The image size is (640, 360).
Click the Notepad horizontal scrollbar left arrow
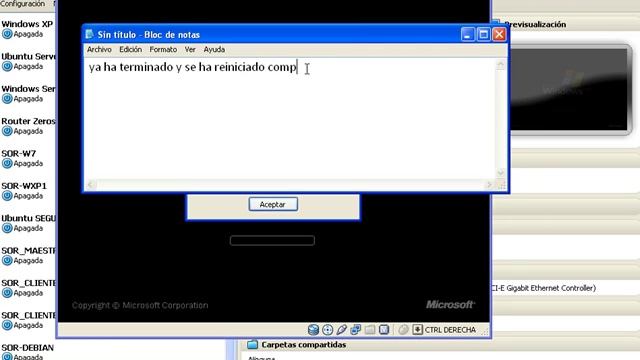click(x=91, y=185)
